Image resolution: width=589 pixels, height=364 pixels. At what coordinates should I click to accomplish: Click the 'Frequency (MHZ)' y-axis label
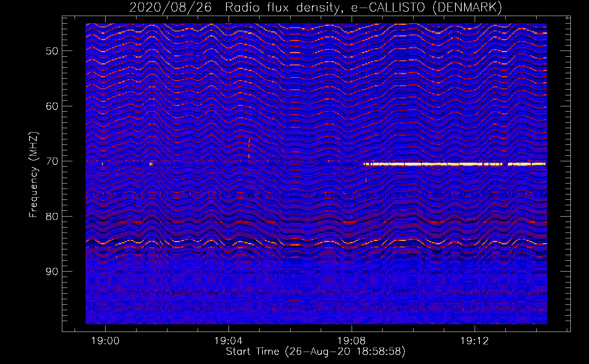(33, 175)
